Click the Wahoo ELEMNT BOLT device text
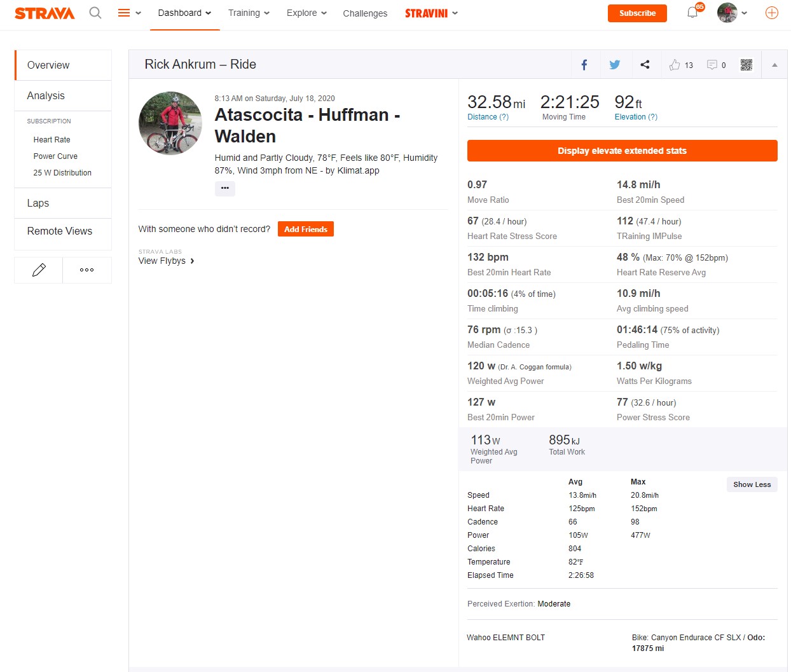The height and width of the screenshot is (672, 791). click(506, 638)
